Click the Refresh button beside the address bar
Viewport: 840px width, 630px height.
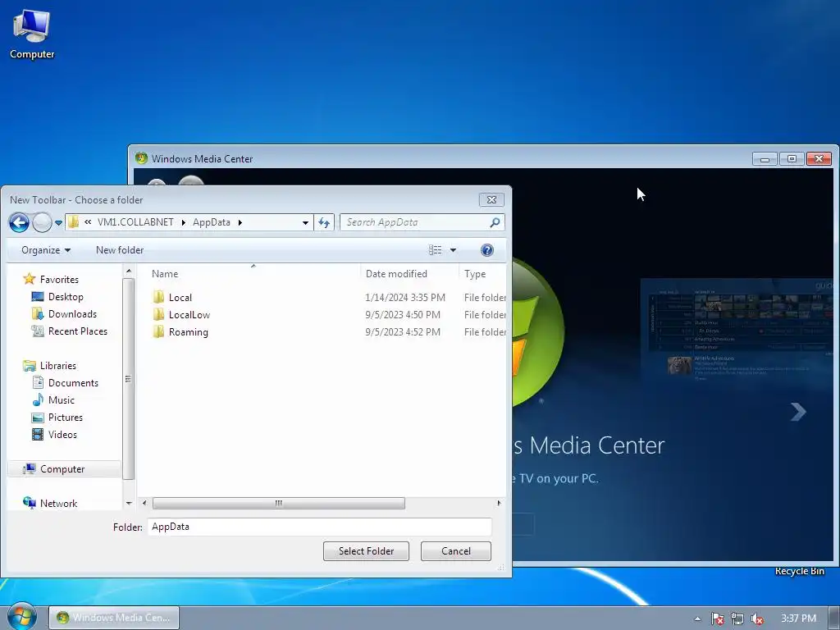click(x=324, y=222)
